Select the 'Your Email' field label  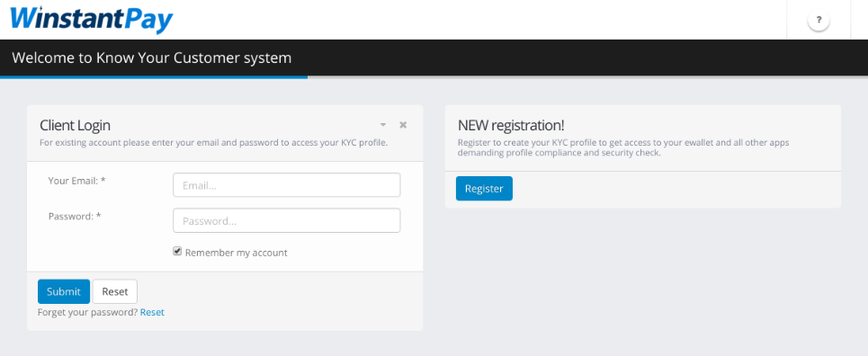pyautogui.click(x=77, y=181)
